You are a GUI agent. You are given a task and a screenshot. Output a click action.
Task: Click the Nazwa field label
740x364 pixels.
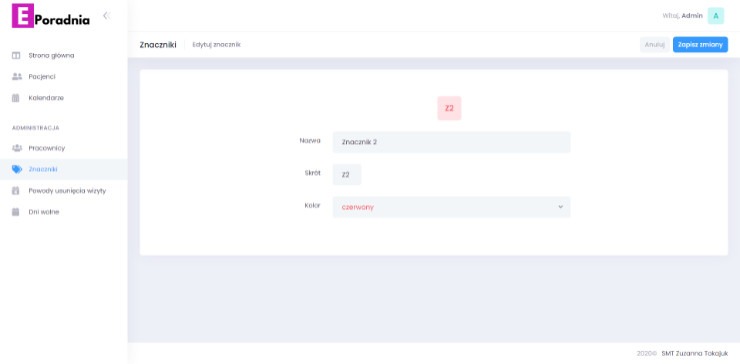(x=310, y=141)
